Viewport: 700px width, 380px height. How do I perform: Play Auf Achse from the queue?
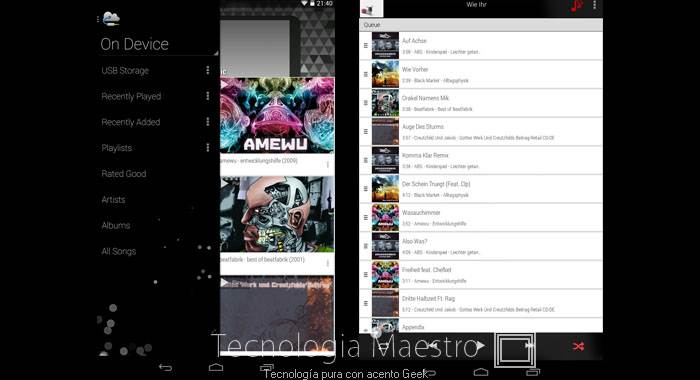[481, 46]
